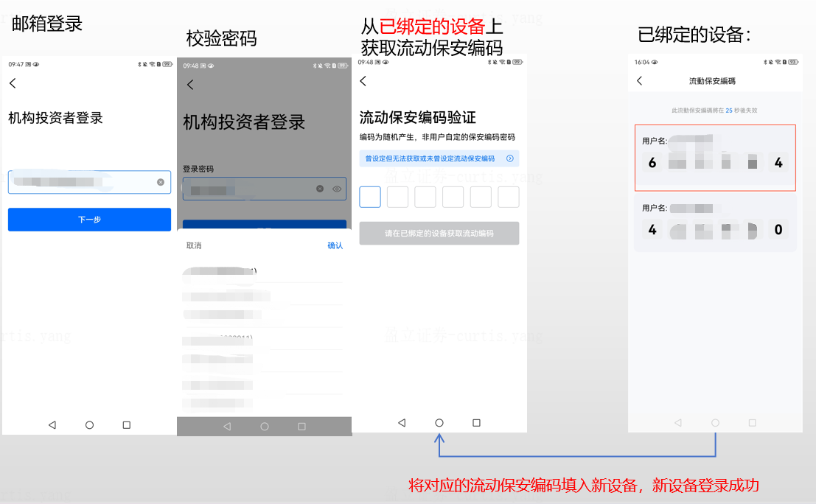Tap back arrow on the email login screen
Screen dimensions: 816x504
tap(13, 84)
